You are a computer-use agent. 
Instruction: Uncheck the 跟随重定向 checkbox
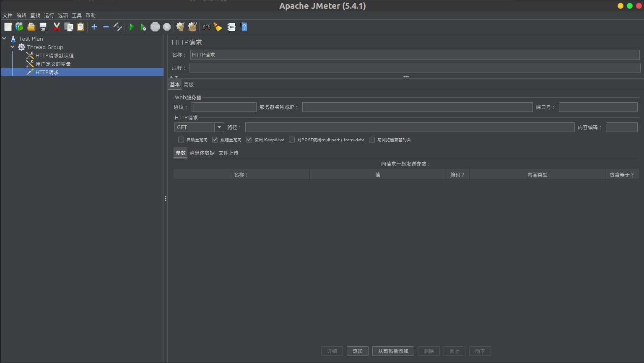tap(215, 140)
